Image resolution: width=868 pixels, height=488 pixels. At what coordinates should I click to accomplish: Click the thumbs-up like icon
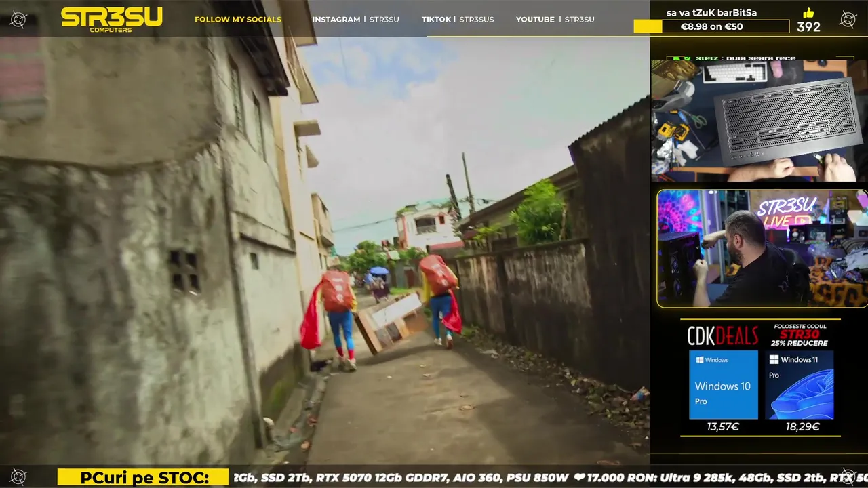[x=808, y=13]
